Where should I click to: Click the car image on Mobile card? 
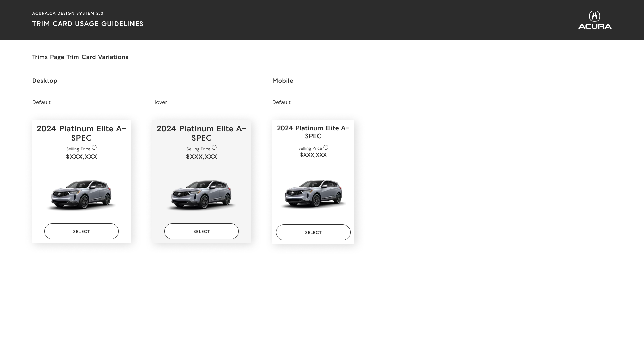click(x=313, y=194)
